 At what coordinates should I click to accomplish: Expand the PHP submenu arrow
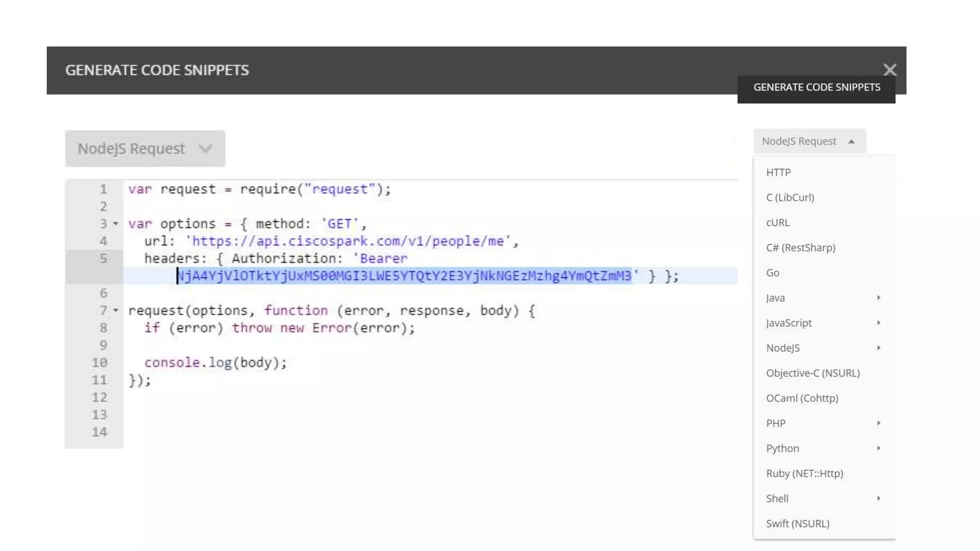879,423
